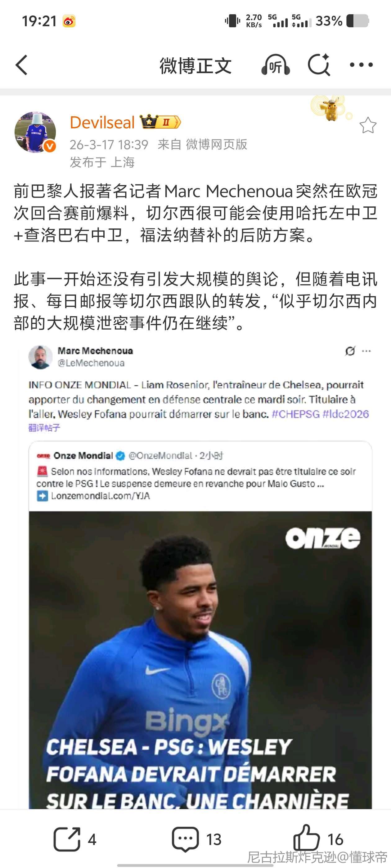Tap the 微博正文 page title
391x868 pixels.
point(196,65)
